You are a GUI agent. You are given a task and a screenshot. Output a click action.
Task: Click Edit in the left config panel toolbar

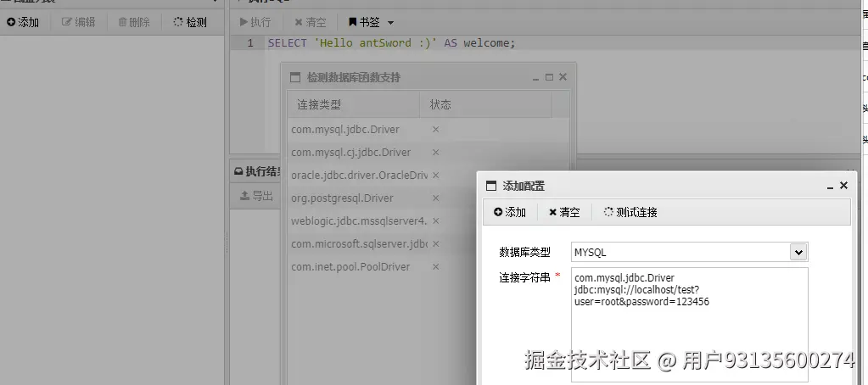tap(79, 22)
